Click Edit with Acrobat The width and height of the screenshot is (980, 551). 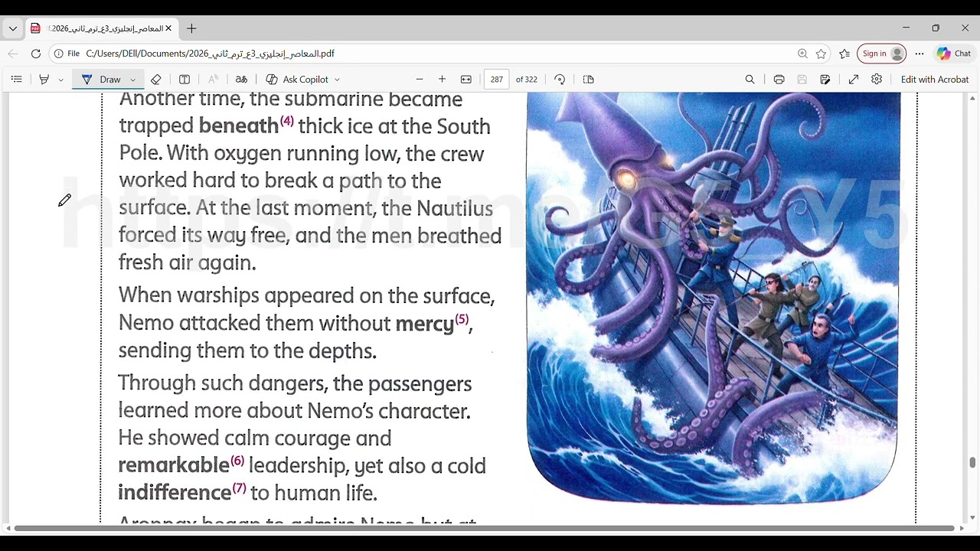pos(935,80)
